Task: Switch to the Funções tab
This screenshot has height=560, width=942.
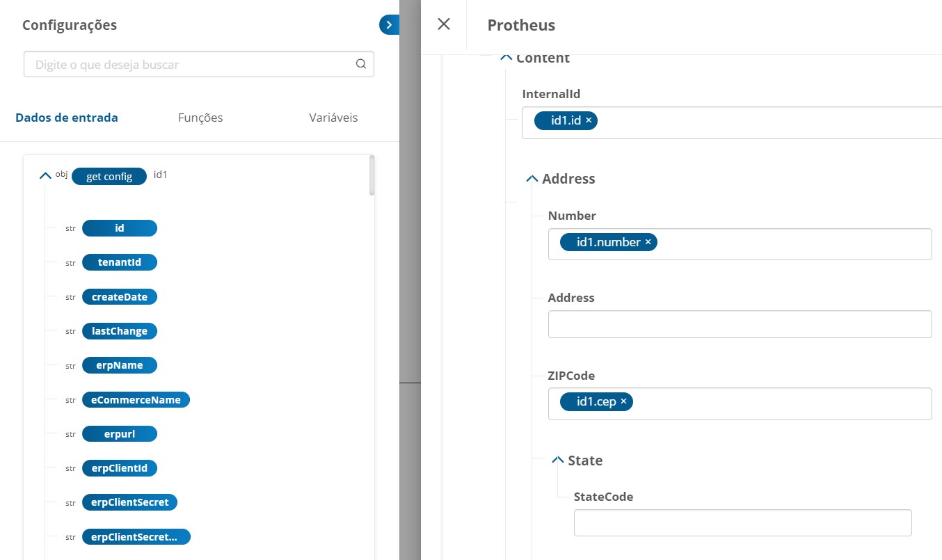Action: click(200, 118)
